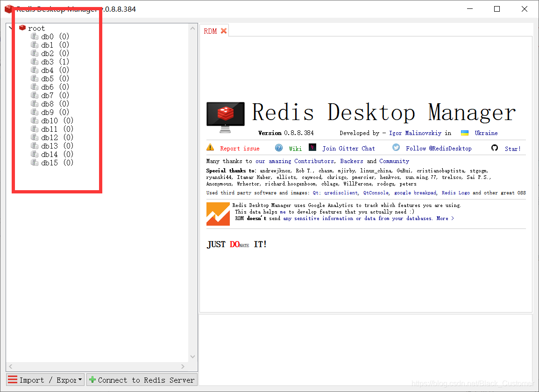Select the db0 (0) row
Screen dimensions: 539x392
pyautogui.click(x=55, y=36)
